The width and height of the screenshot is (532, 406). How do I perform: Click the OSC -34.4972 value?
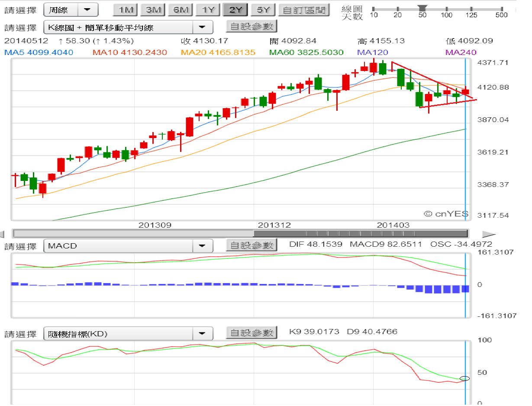pos(461,244)
